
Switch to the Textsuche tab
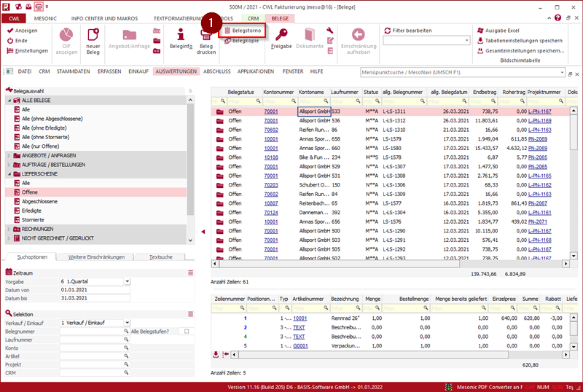(160, 257)
